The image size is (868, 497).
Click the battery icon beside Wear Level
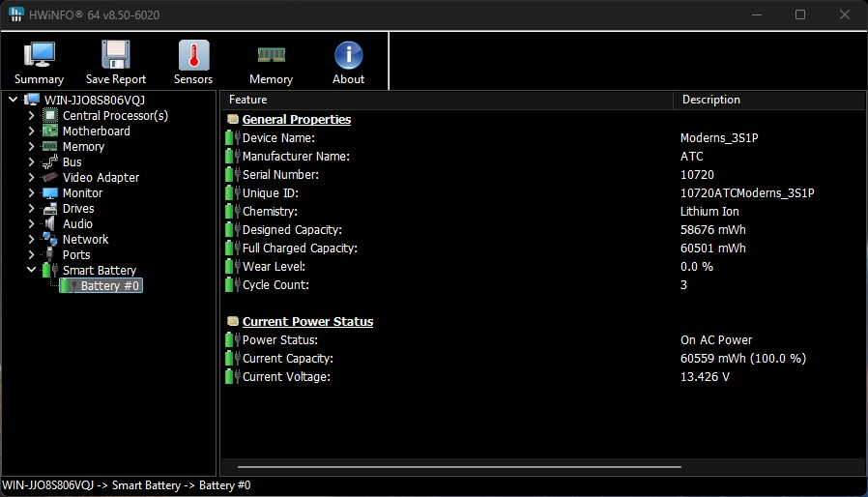click(x=233, y=267)
